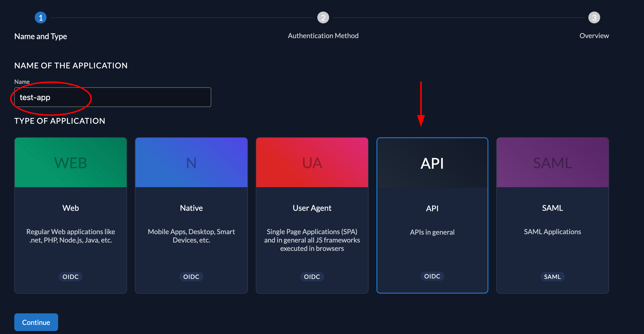644x334 pixels.
Task: Click the SAML badge on the SAML card
Action: coord(552,276)
